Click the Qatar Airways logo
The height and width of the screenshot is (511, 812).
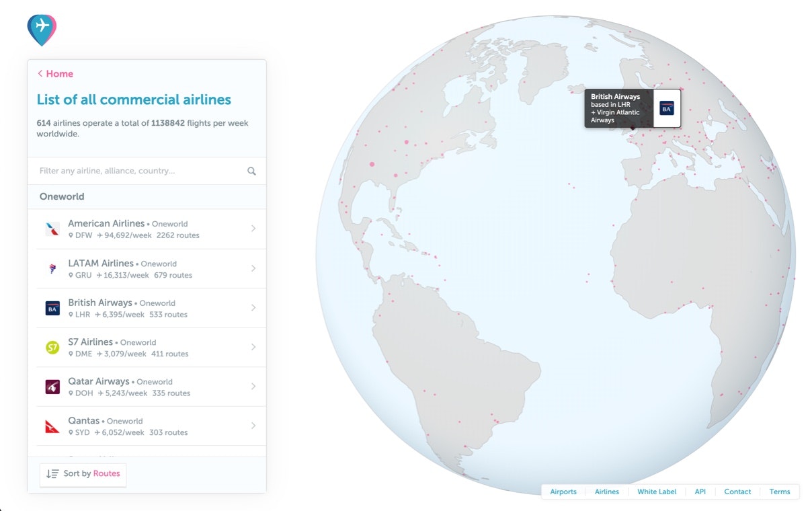tap(52, 387)
